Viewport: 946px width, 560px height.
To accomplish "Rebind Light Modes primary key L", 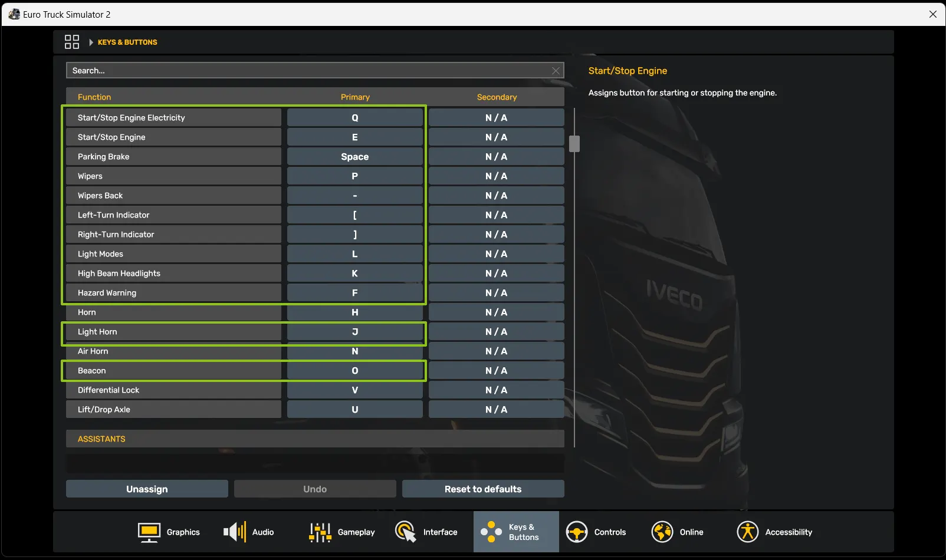I will 355,254.
